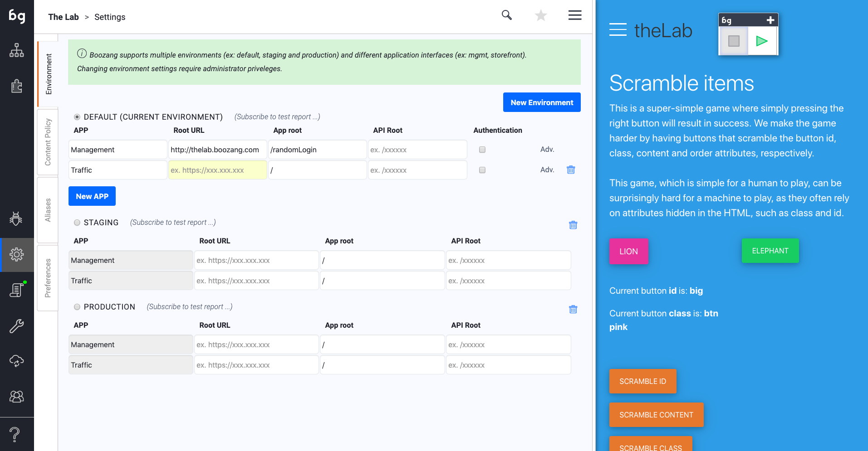Select the STAGING environment radio button
Viewport: 868px width, 451px height.
coord(77,223)
